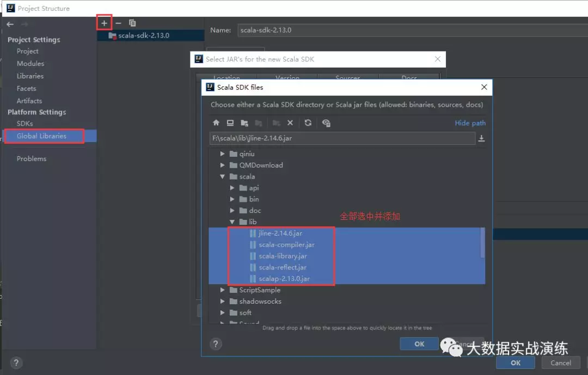Open Libraries settings section
This screenshot has width=588, height=375.
coord(30,76)
